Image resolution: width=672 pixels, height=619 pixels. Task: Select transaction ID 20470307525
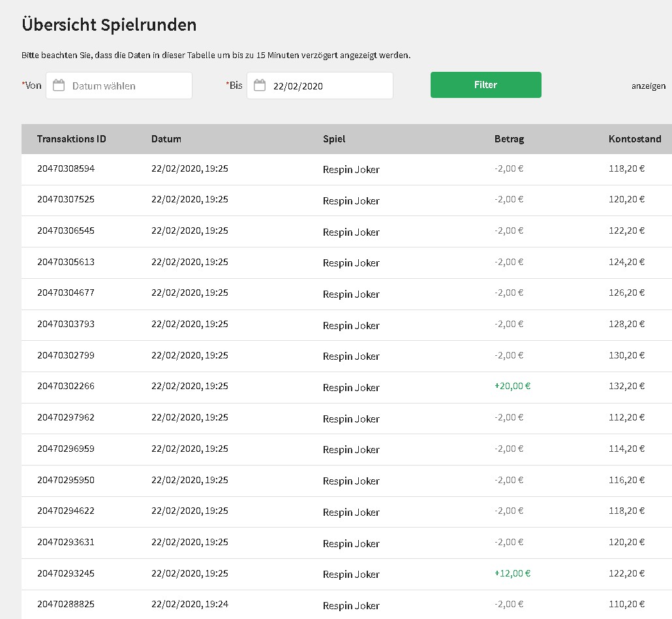click(66, 199)
